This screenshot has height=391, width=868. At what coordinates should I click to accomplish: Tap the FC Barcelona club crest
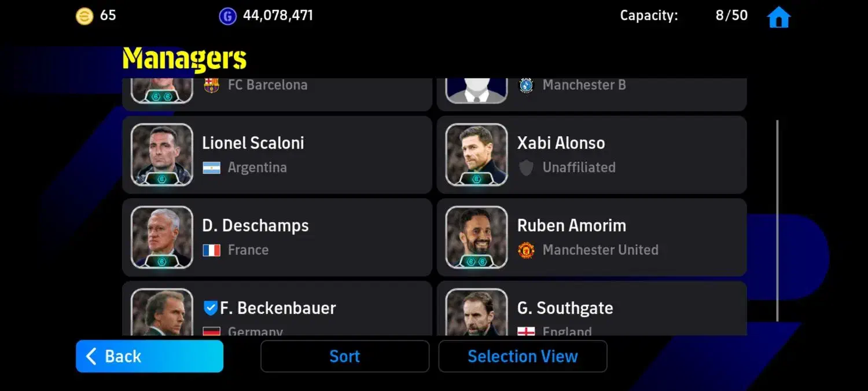click(211, 85)
